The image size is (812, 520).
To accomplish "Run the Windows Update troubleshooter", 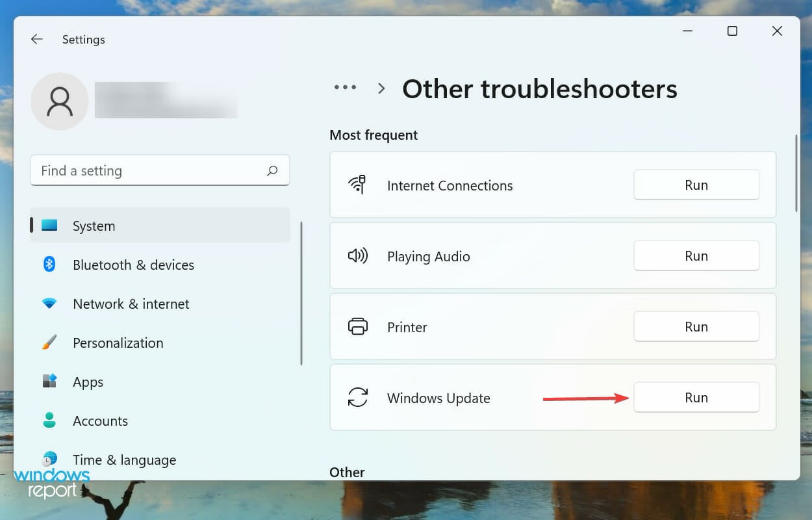I will click(x=696, y=397).
